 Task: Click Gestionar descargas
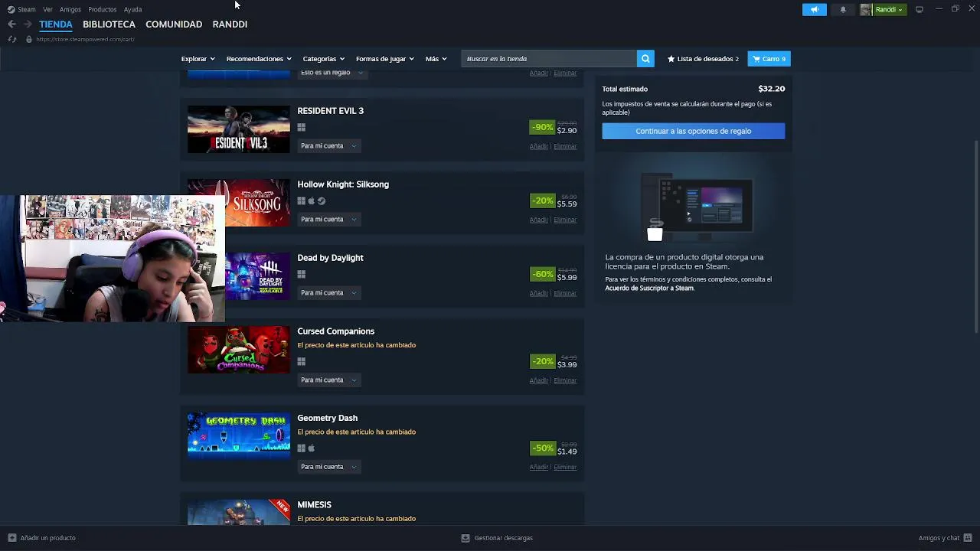click(x=503, y=538)
